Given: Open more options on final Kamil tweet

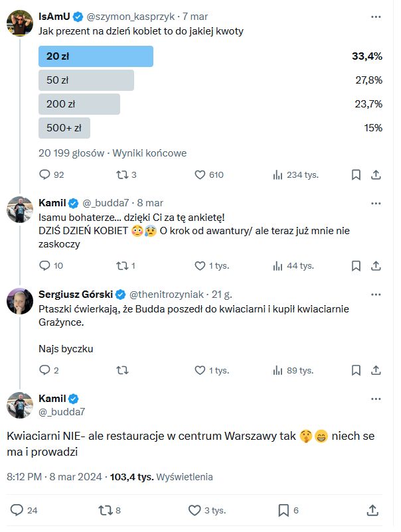Looking at the screenshot, I should (376, 399).
